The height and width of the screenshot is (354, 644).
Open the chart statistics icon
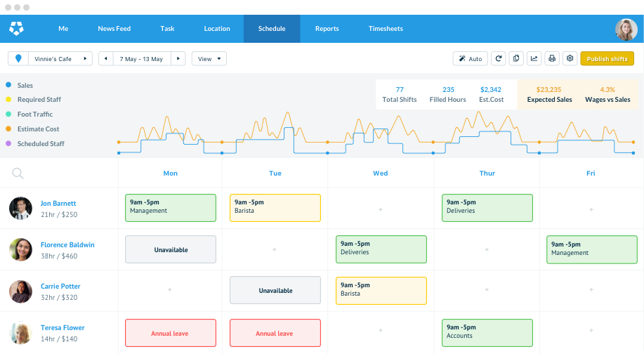pyautogui.click(x=534, y=59)
